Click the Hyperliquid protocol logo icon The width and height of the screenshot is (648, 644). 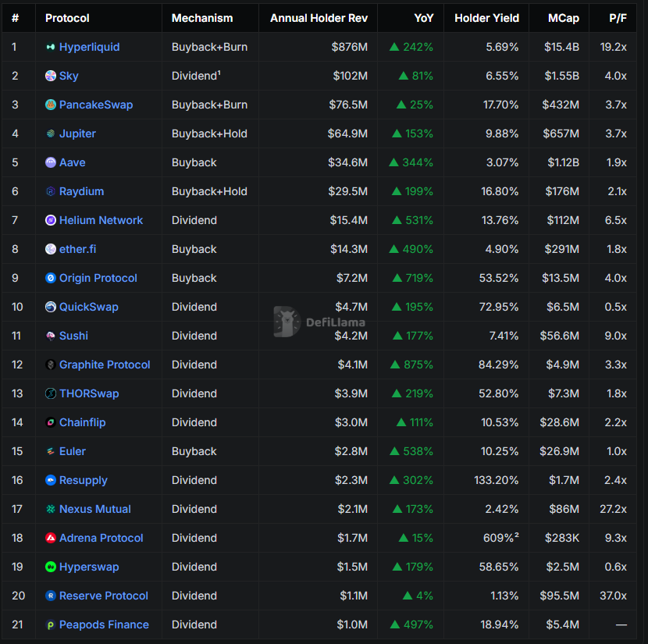pyautogui.click(x=51, y=47)
